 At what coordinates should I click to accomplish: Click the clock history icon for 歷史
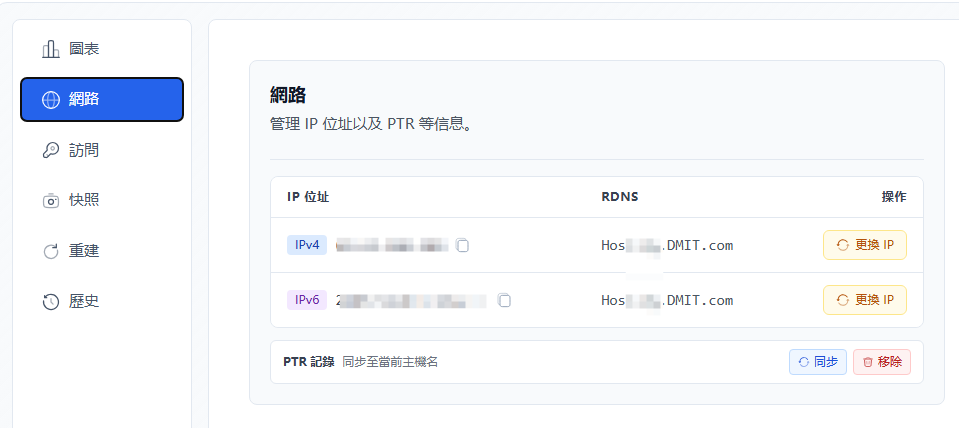pyautogui.click(x=50, y=301)
